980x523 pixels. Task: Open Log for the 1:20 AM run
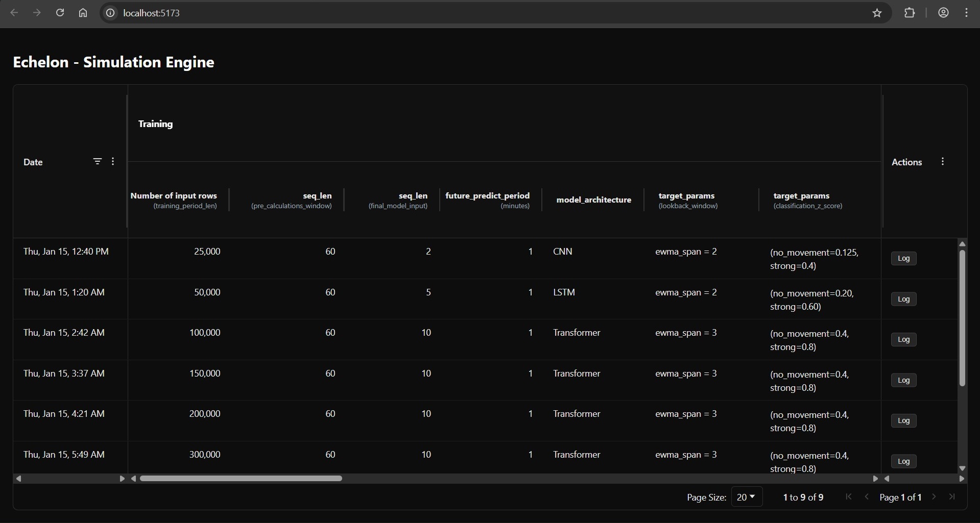pos(903,299)
